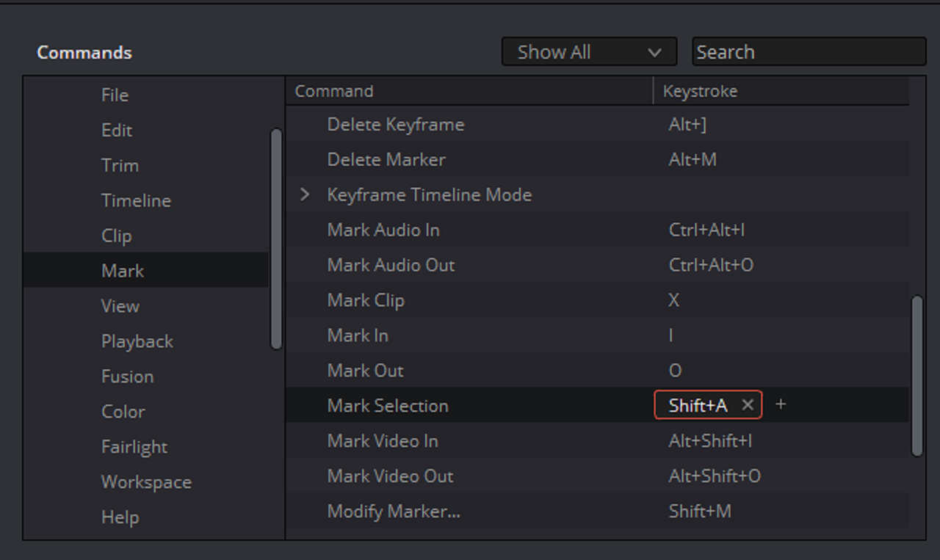940x560 pixels.
Task: Click the O keystroke for Mark Out
Action: pyautogui.click(x=675, y=371)
